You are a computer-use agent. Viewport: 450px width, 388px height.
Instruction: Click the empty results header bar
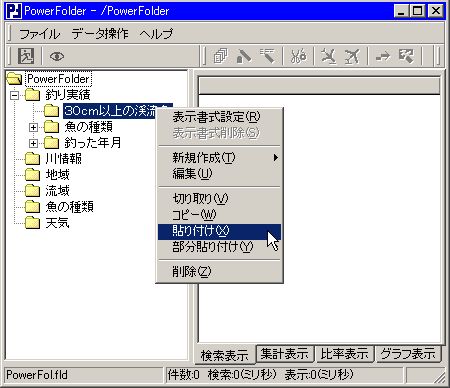[319, 86]
